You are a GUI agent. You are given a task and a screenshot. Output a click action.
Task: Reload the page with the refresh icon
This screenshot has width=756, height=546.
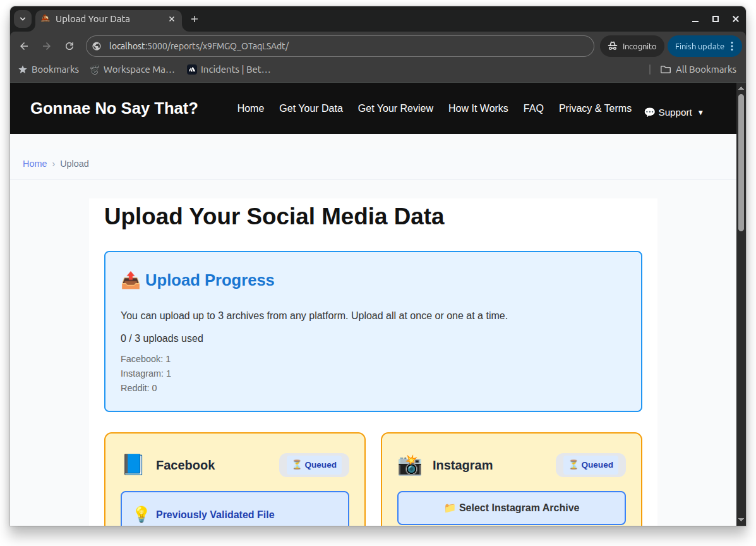(69, 46)
